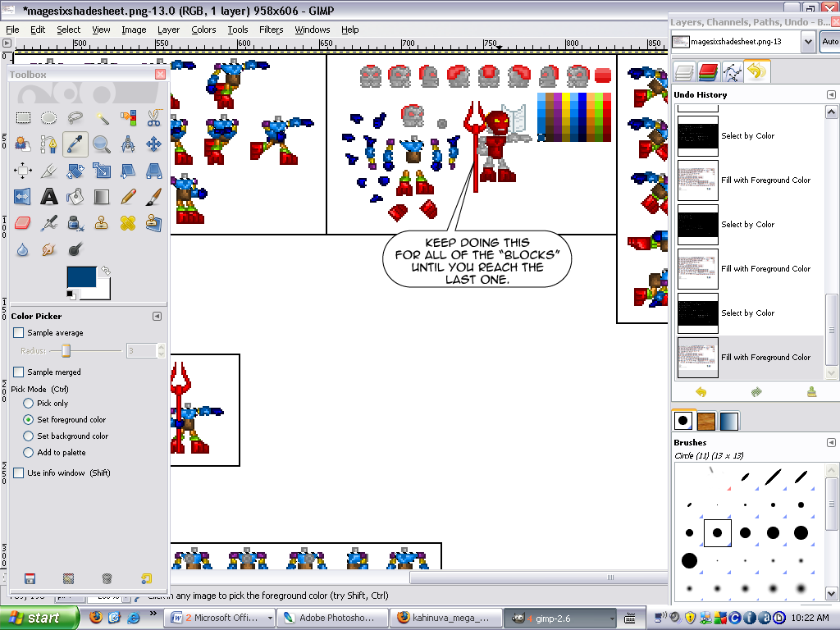Select the Free Select lasso tool

click(75, 117)
